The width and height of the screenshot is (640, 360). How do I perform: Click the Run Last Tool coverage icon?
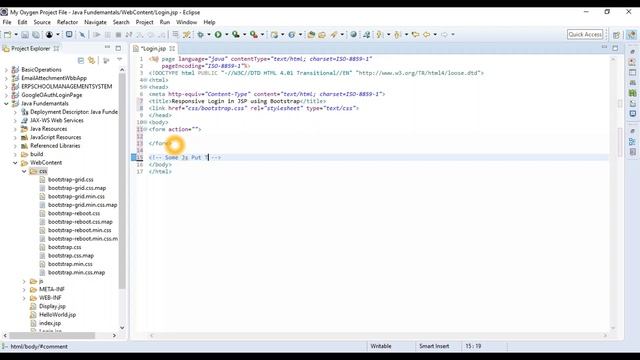(x=236, y=35)
